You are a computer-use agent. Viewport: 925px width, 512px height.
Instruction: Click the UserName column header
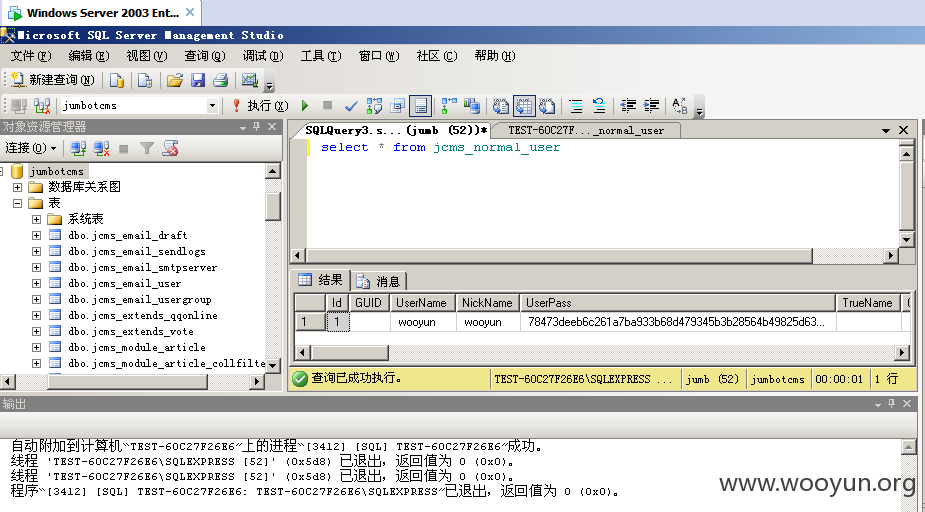coord(422,303)
